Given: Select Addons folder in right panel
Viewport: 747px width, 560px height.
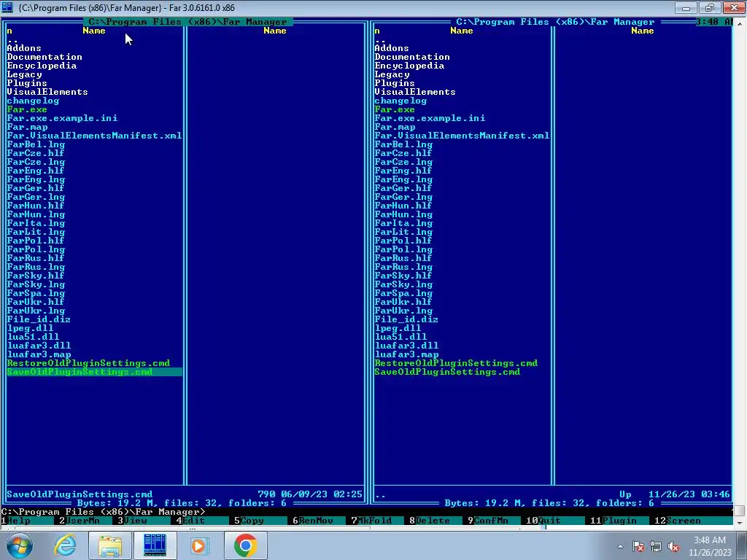Looking at the screenshot, I should pyautogui.click(x=392, y=48).
